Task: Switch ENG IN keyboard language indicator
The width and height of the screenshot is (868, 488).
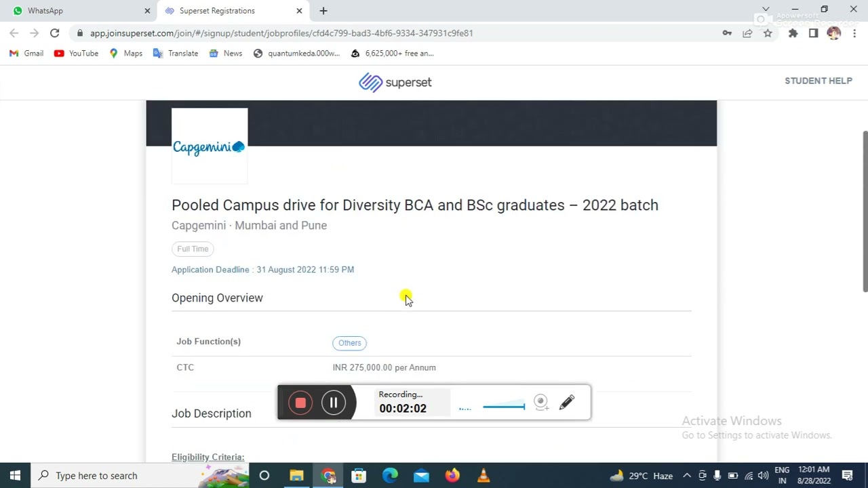Action: [x=782, y=476]
